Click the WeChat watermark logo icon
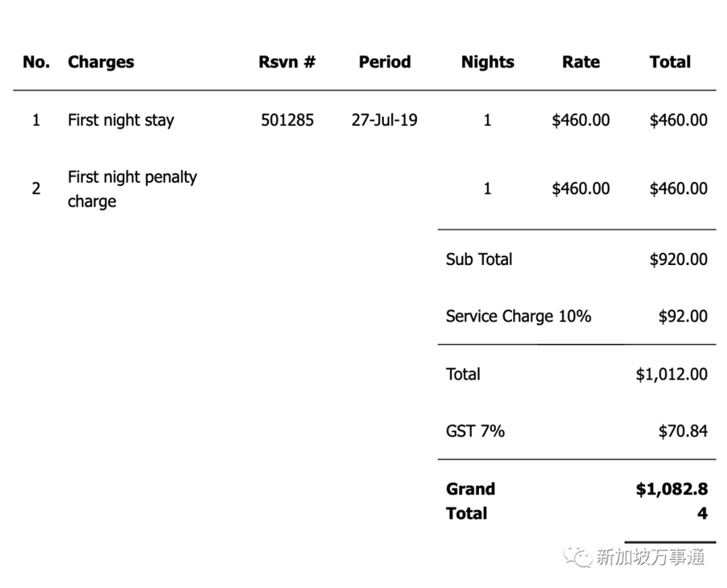This screenshot has width=727, height=588. point(577,556)
